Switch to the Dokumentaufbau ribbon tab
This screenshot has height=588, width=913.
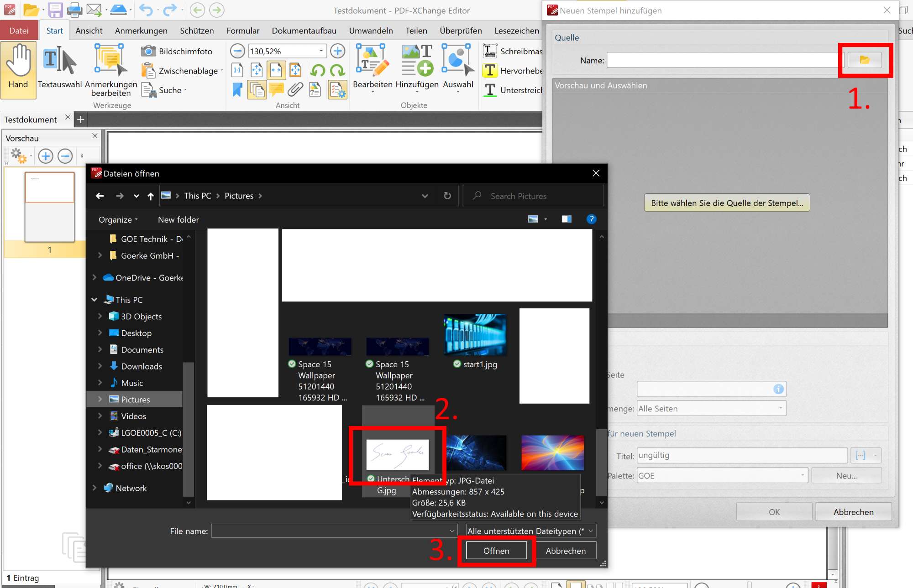(x=304, y=31)
